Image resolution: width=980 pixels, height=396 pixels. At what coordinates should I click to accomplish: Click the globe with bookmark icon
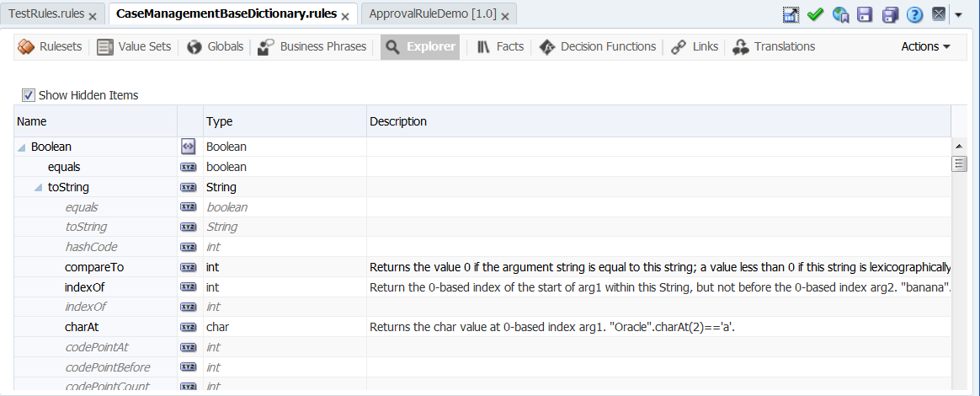(840, 14)
